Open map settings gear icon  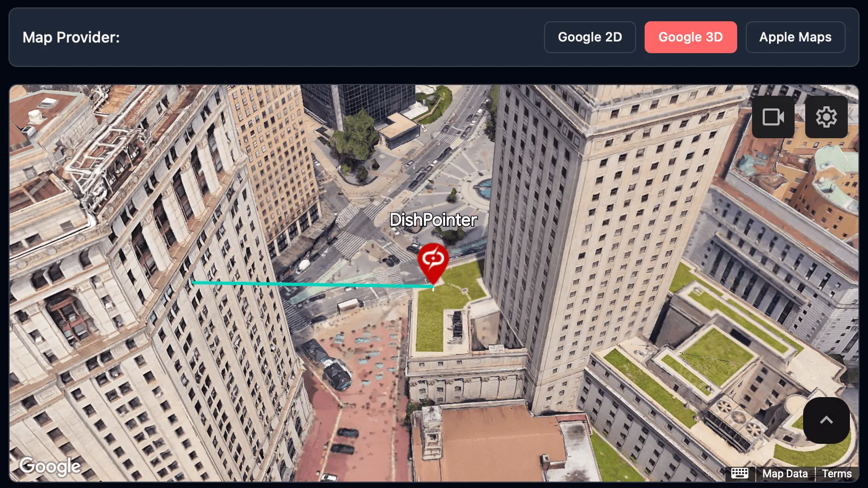(x=826, y=117)
